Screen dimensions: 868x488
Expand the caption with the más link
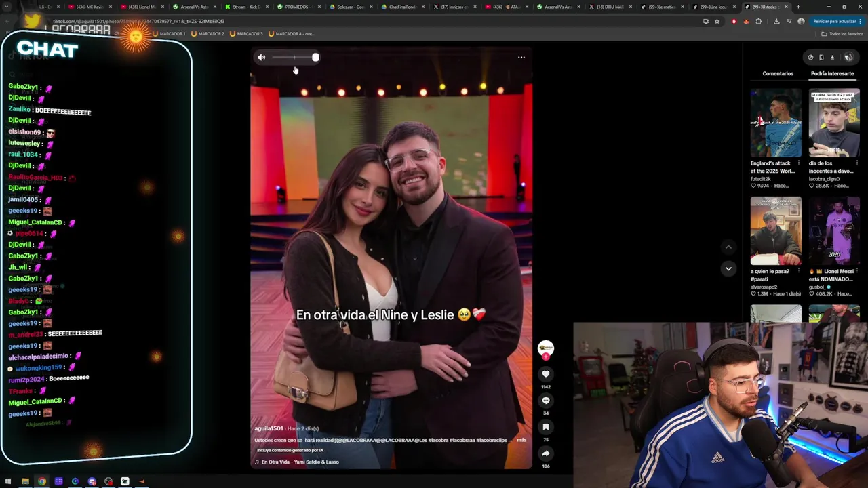point(521,440)
